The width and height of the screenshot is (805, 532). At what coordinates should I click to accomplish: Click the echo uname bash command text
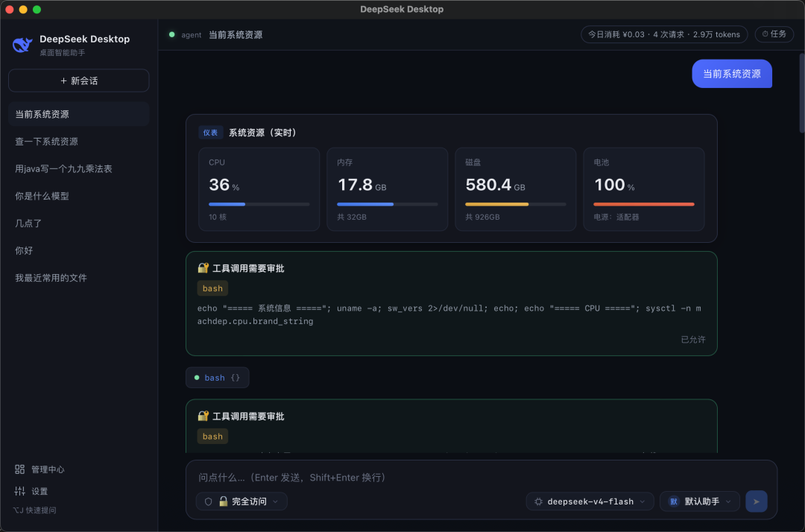pos(449,314)
